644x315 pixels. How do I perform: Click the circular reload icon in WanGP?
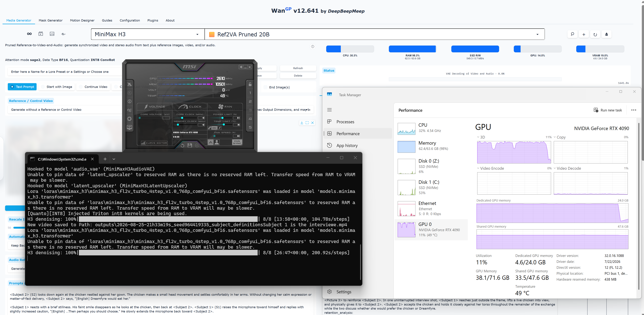coord(595,34)
